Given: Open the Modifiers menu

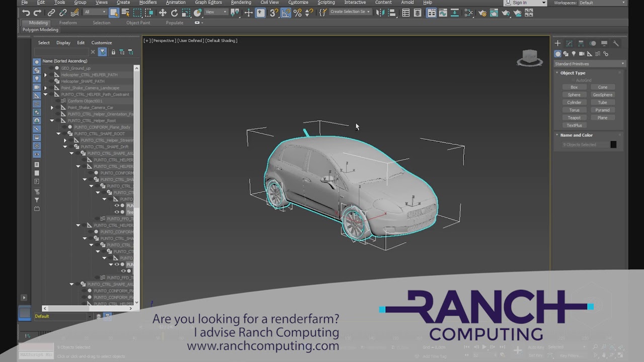Looking at the screenshot, I should pos(148,3).
